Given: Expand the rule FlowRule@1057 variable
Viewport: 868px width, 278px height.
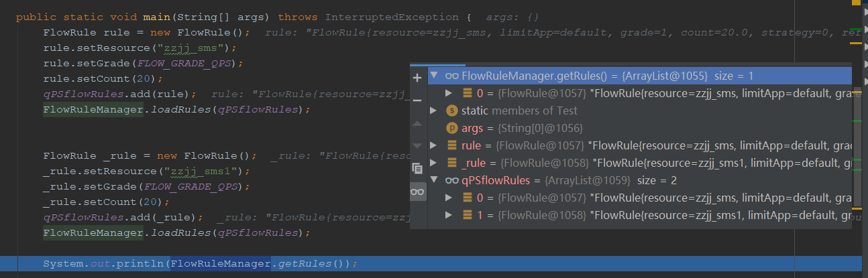Looking at the screenshot, I should (434, 145).
